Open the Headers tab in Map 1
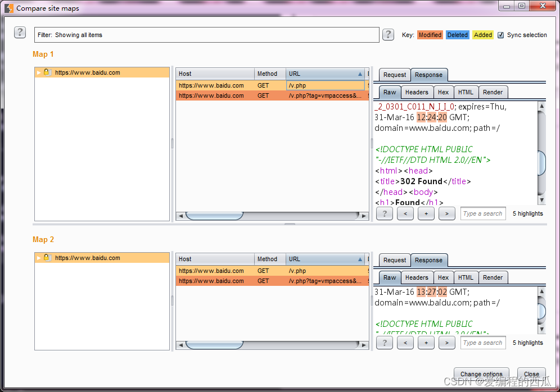The width and height of the screenshot is (560, 392). tap(417, 92)
